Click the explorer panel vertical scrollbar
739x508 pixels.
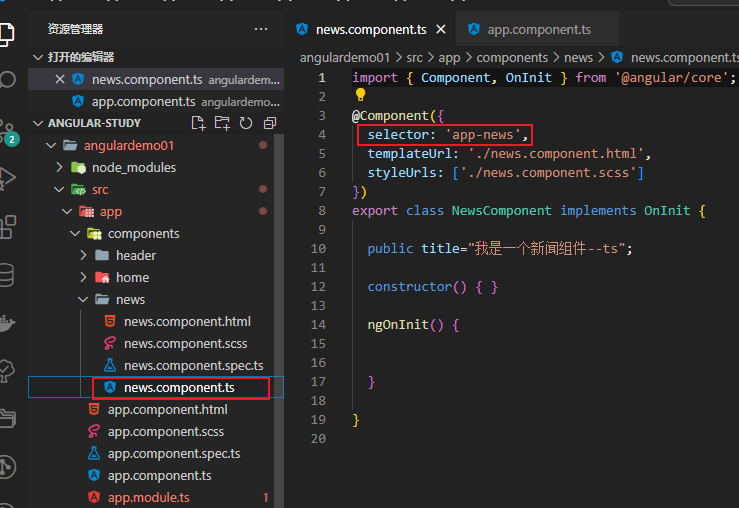tap(279, 320)
